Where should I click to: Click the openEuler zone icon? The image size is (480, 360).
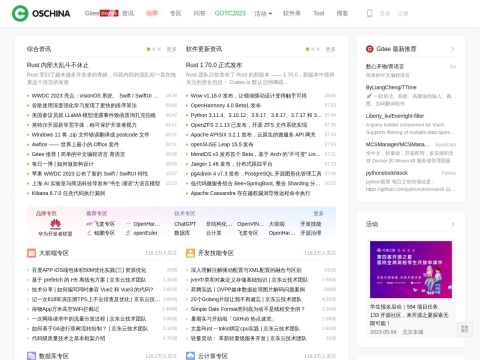coord(128,233)
